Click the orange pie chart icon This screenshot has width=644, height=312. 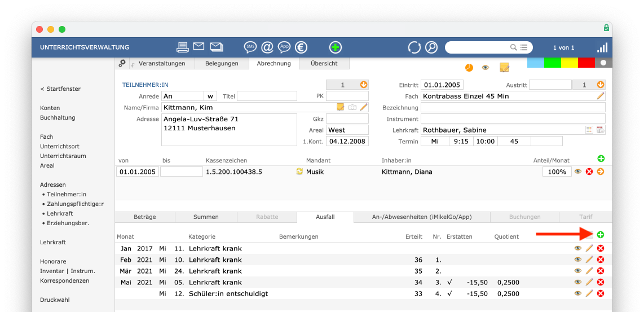[469, 67]
